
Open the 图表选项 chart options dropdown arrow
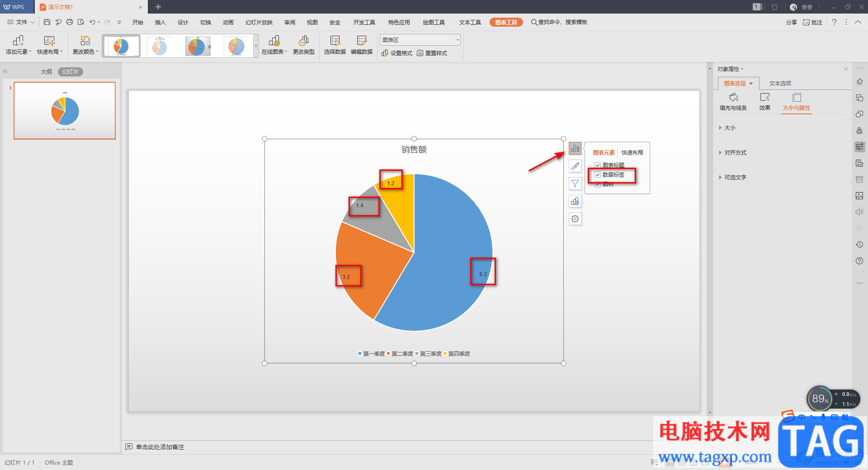click(x=751, y=84)
